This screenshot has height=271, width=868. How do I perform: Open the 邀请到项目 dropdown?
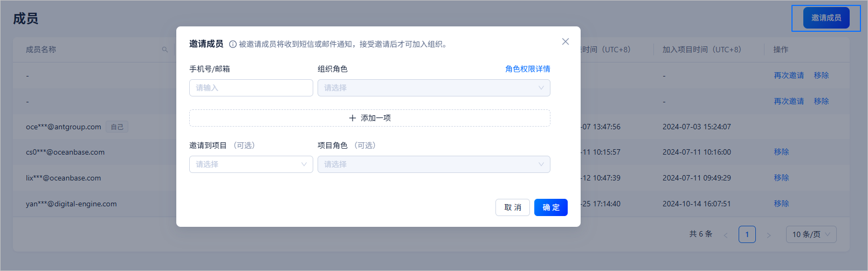pyautogui.click(x=251, y=164)
